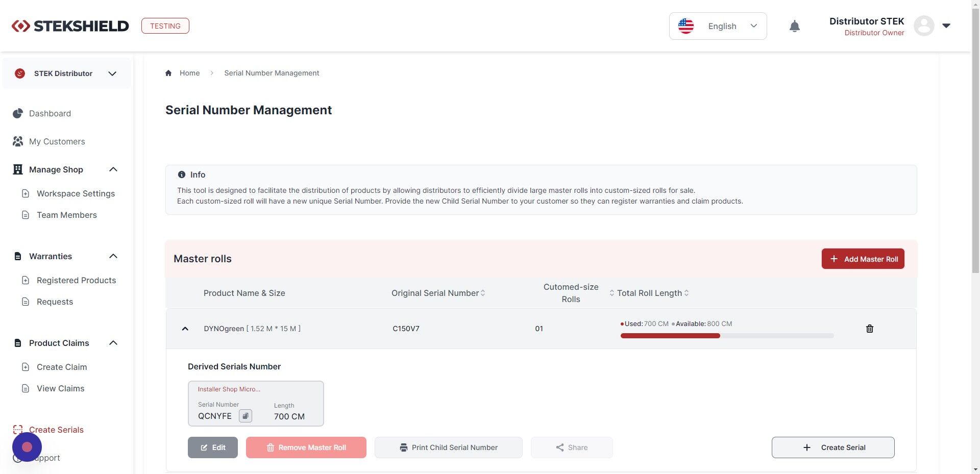The image size is (980, 474).
Task: Expand the STEK Distributor workspace selector
Action: (66, 73)
